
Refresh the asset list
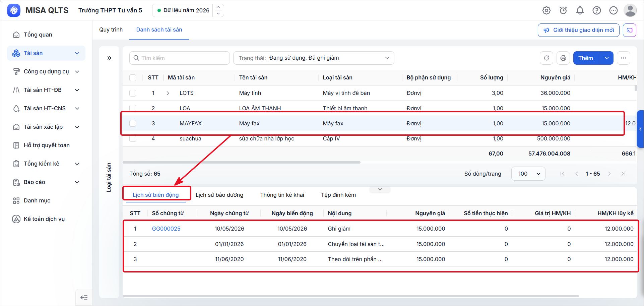[x=546, y=58]
